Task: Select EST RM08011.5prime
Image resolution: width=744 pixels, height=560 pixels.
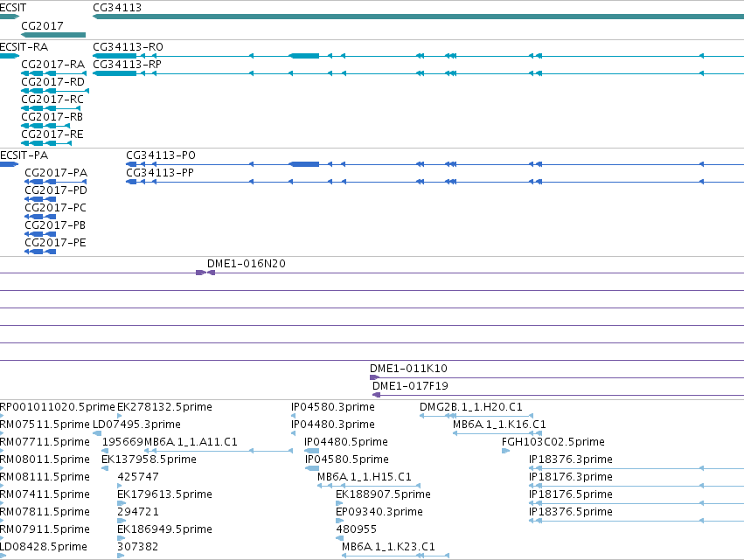Action: [x=45, y=460]
